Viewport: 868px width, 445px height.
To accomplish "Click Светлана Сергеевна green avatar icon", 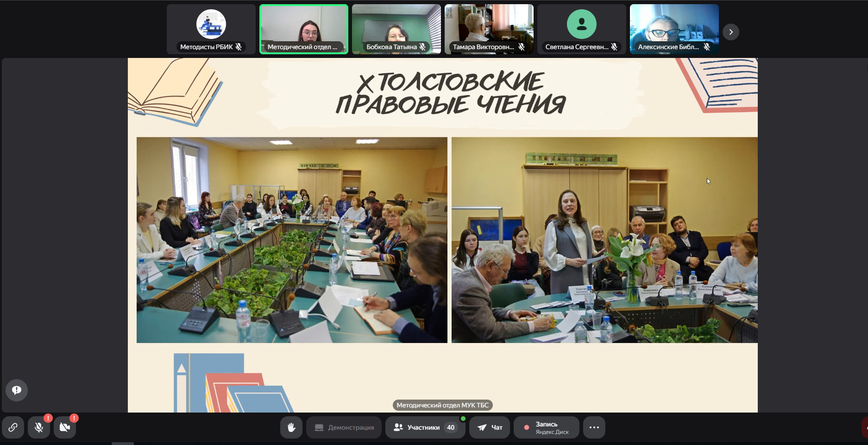I will [x=582, y=24].
